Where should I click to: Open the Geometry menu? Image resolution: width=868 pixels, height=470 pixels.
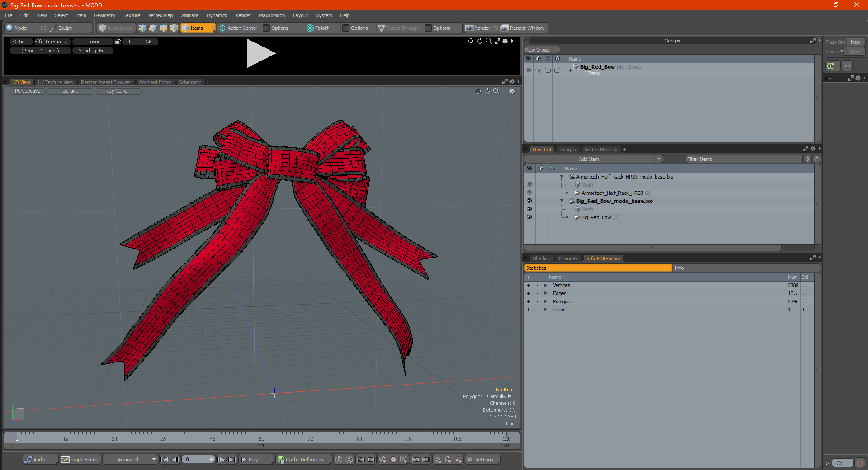click(x=104, y=15)
